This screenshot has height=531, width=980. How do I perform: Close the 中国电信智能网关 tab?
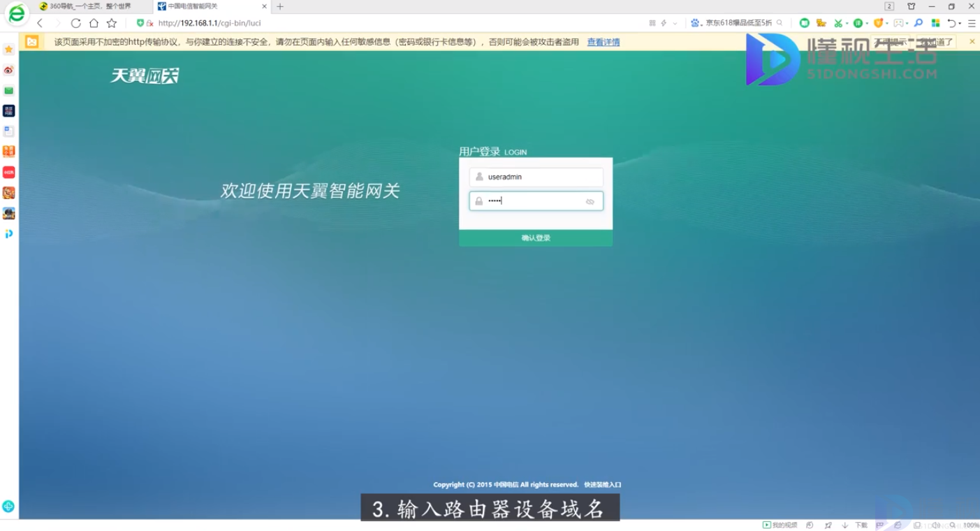pos(263,6)
